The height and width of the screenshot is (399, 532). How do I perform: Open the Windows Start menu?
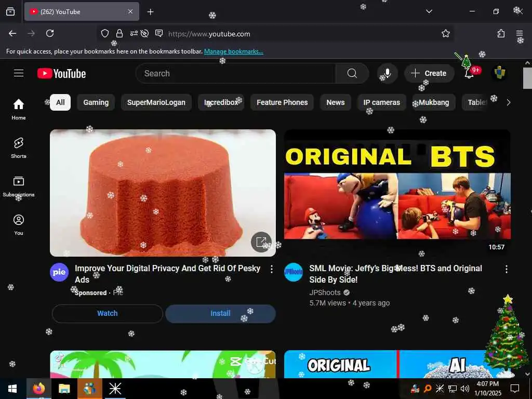(x=12, y=389)
